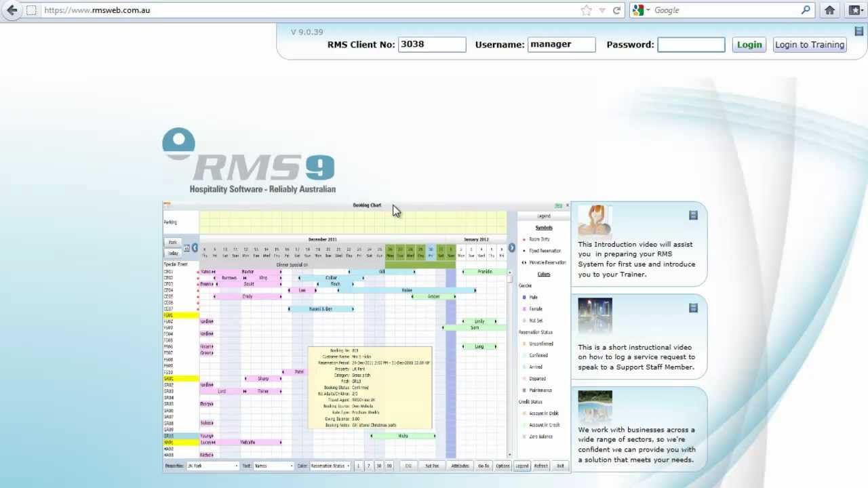Click the Park button in Booking Chart
Image resolution: width=868 pixels, height=488 pixels.
click(x=172, y=242)
